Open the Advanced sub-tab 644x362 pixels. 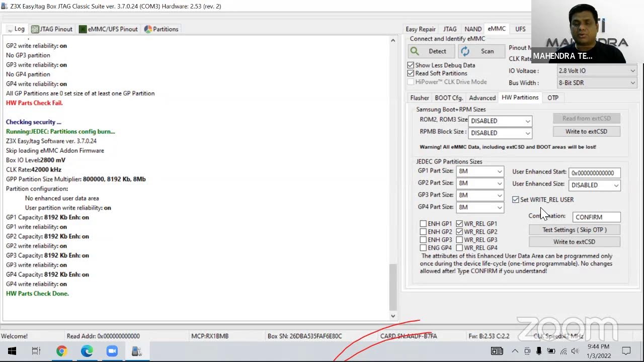tap(482, 98)
